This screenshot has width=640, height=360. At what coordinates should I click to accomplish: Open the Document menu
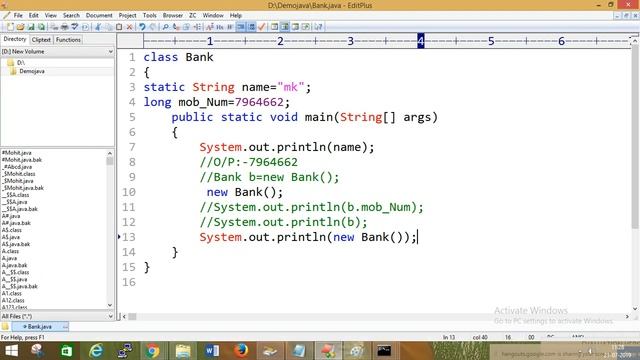(99, 16)
